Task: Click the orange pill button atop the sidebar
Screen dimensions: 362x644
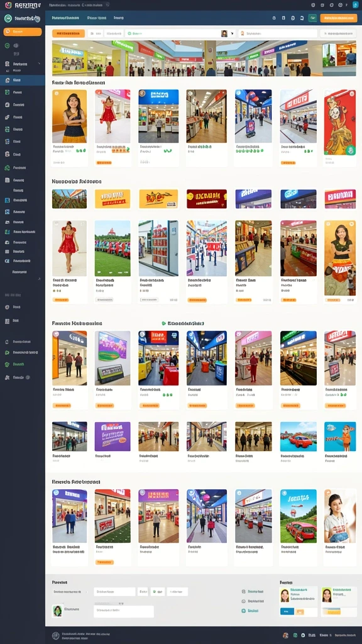Action: (x=23, y=31)
